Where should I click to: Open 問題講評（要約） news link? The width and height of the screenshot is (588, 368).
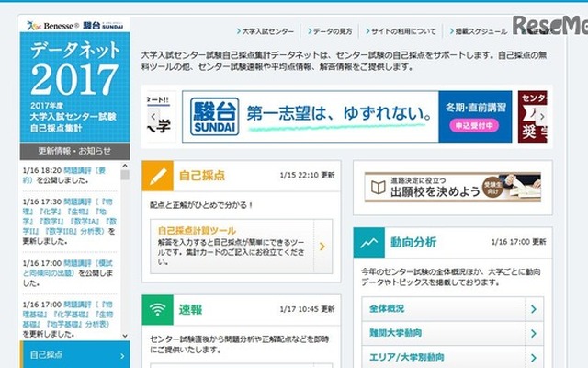64,175
